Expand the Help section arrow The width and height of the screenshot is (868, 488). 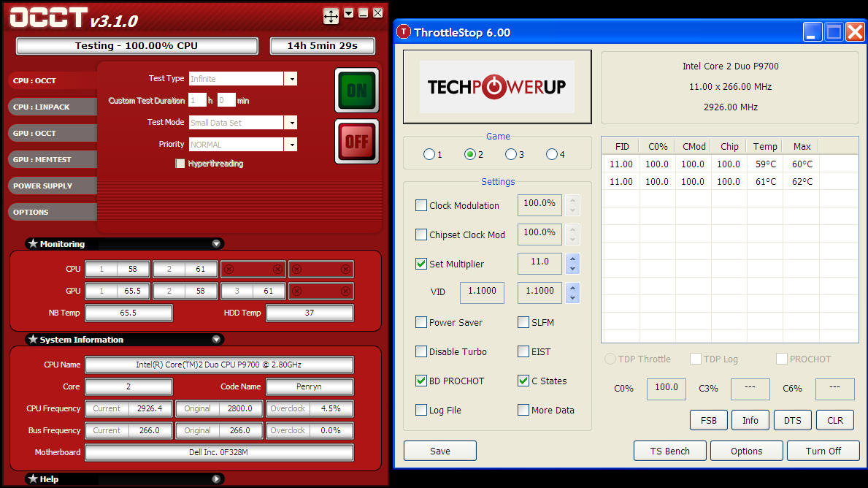216,479
